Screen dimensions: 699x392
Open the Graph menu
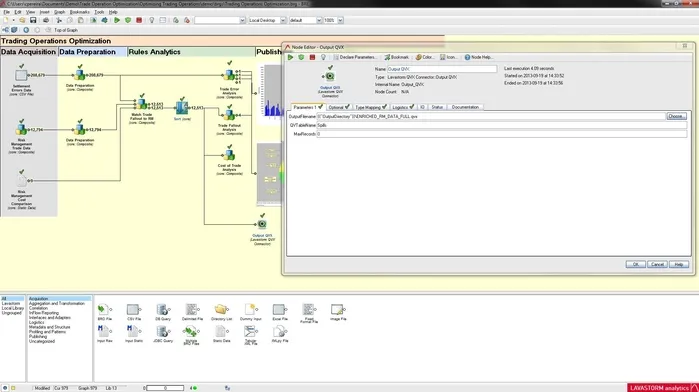pyautogui.click(x=59, y=12)
